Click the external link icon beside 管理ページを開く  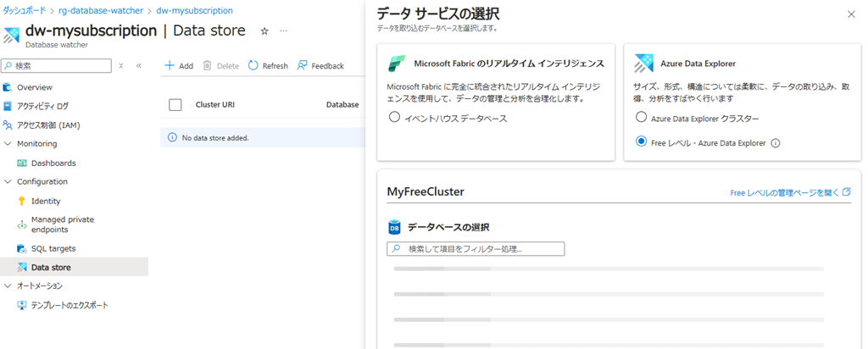[847, 192]
